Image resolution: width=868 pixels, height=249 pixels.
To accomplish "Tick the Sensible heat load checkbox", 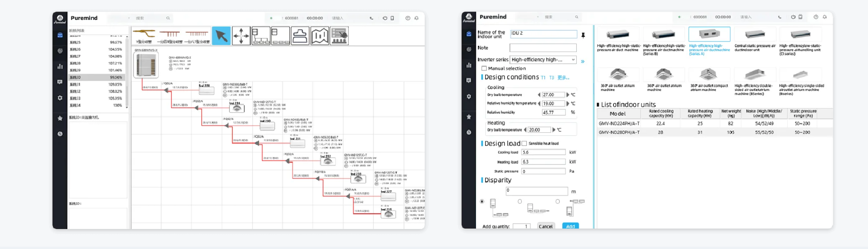I will point(524,144).
